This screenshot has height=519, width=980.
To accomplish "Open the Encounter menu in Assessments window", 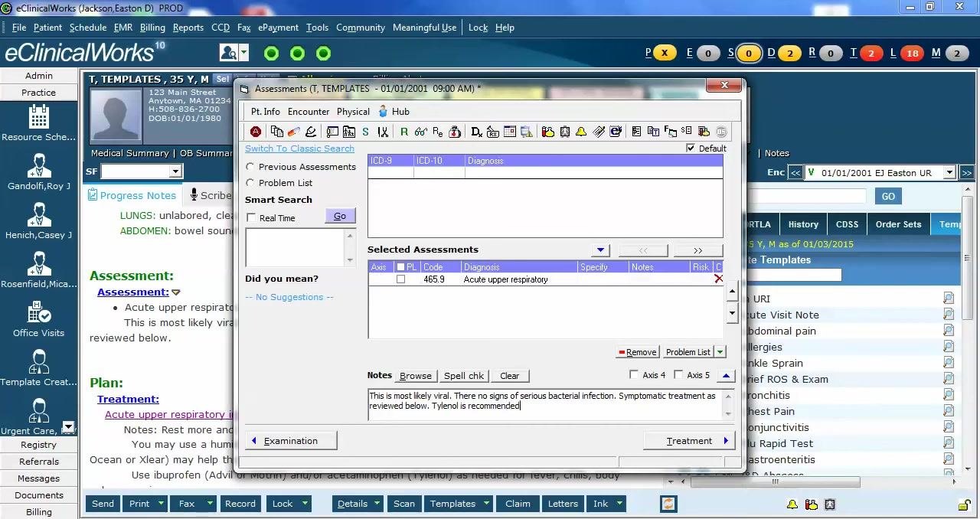I will [x=309, y=111].
